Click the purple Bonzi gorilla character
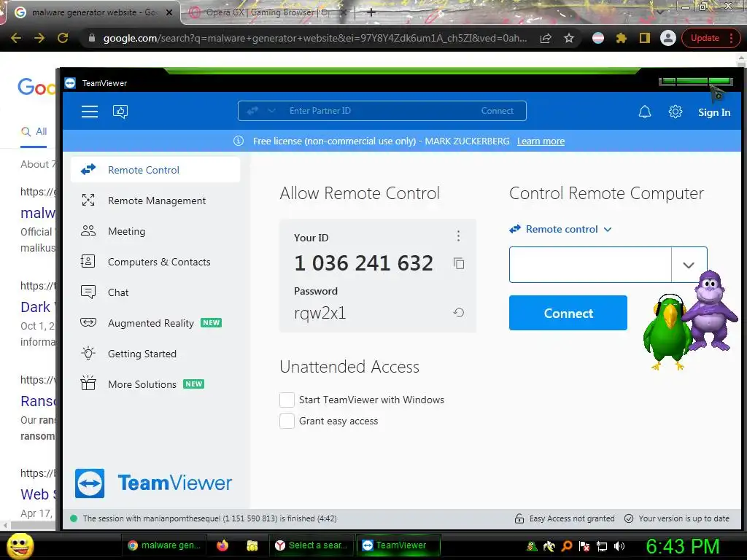This screenshot has height=560, width=747. 710,311
